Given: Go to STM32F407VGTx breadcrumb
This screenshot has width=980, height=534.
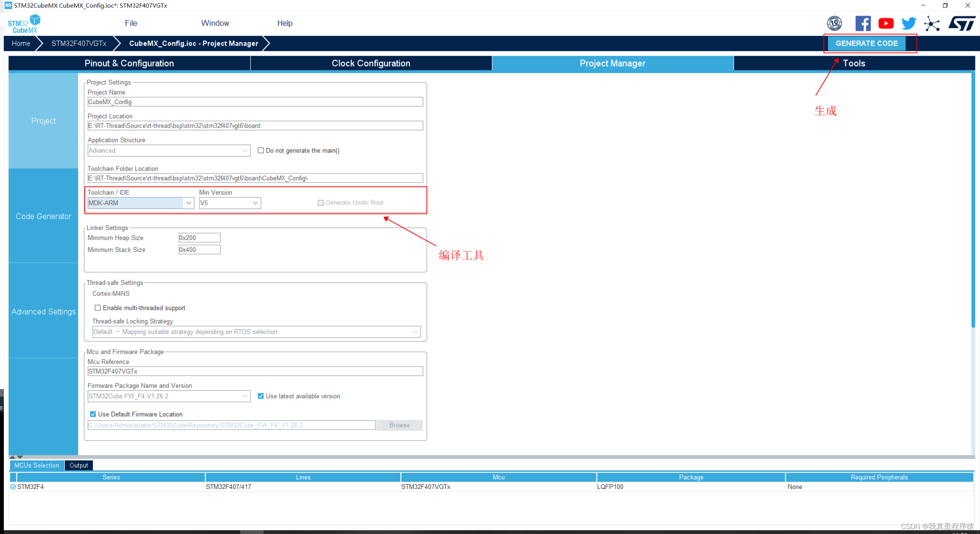Looking at the screenshot, I should [x=79, y=43].
